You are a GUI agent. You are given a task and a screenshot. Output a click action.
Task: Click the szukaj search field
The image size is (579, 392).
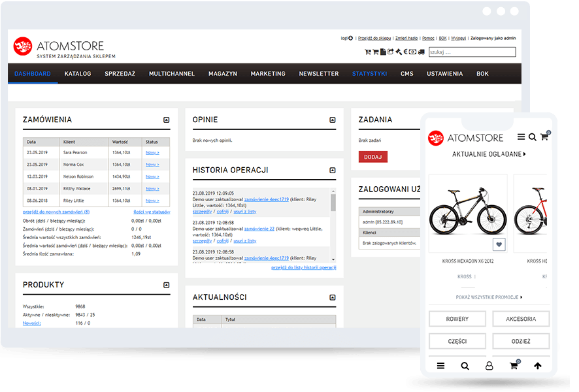point(472,52)
